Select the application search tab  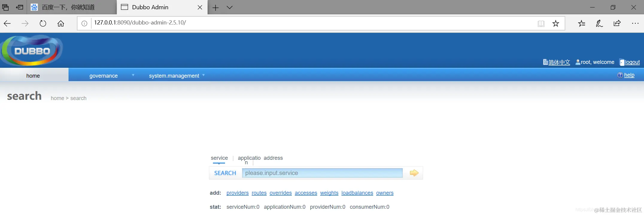point(249,160)
